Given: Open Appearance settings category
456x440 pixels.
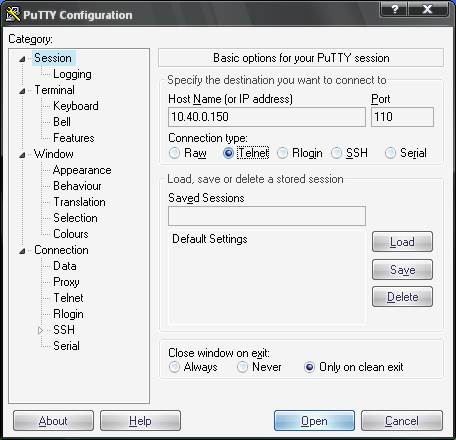Looking at the screenshot, I should pyautogui.click(x=82, y=170).
